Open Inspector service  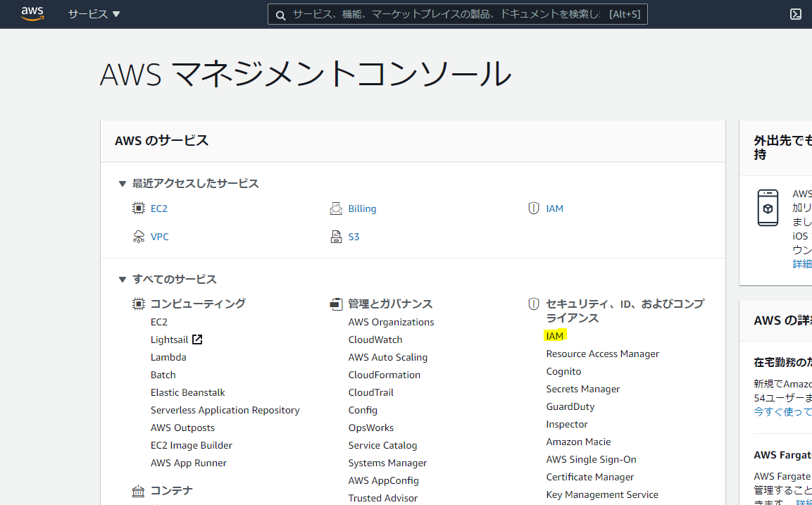click(x=566, y=424)
